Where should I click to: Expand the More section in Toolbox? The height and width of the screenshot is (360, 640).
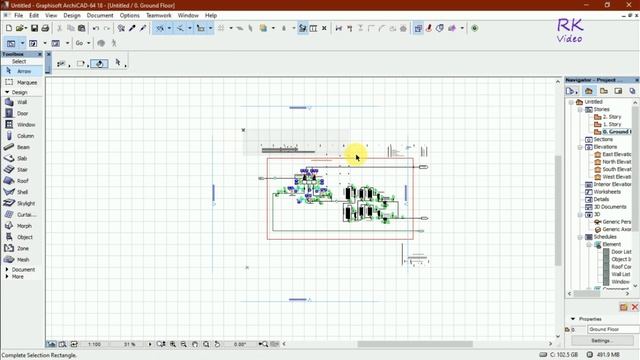point(7,276)
